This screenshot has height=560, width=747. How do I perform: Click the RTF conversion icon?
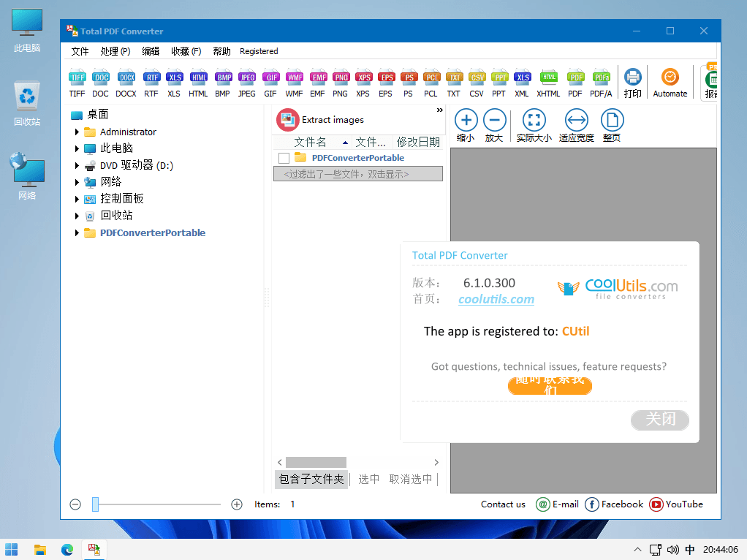(151, 83)
